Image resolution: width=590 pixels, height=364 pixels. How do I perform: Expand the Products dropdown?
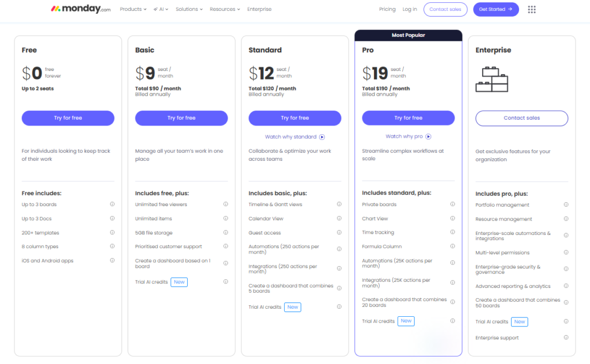[133, 9]
